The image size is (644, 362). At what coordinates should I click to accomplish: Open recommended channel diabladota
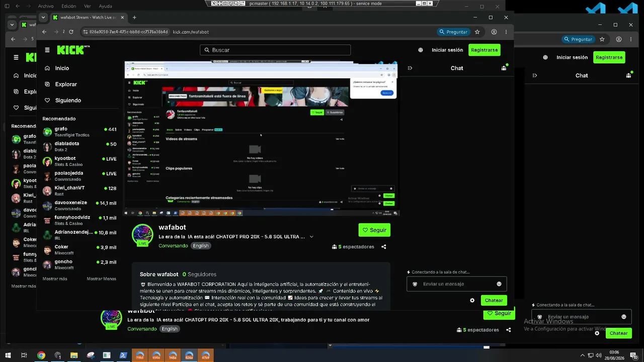(x=79, y=146)
